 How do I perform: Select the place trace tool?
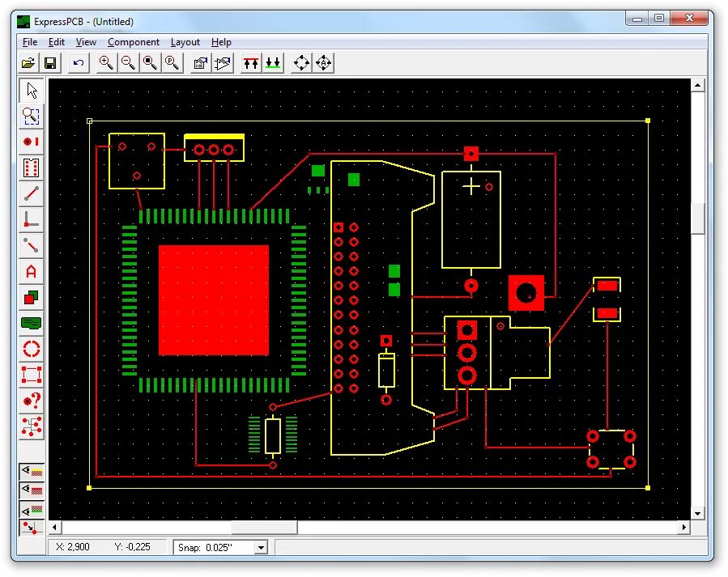pyautogui.click(x=32, y=193)
